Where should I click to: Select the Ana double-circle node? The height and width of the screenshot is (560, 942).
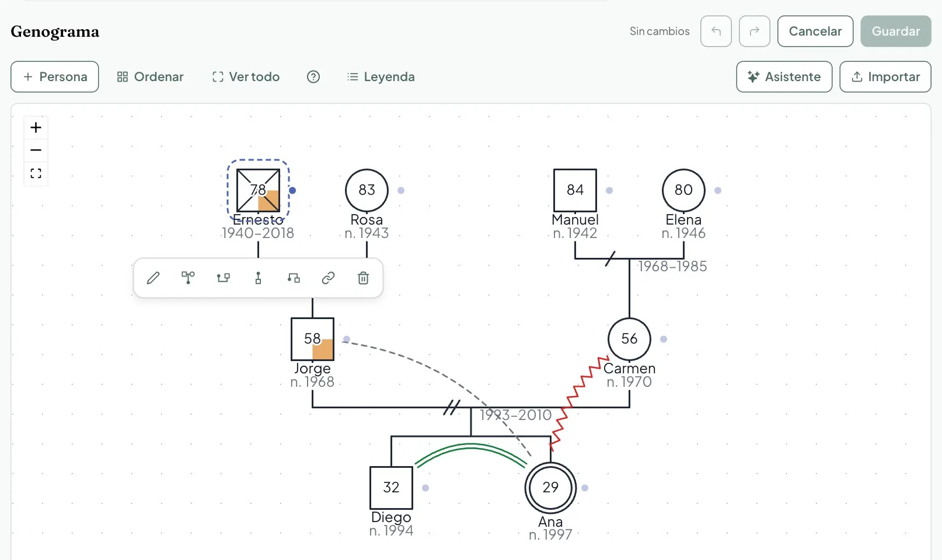(550, 488)
